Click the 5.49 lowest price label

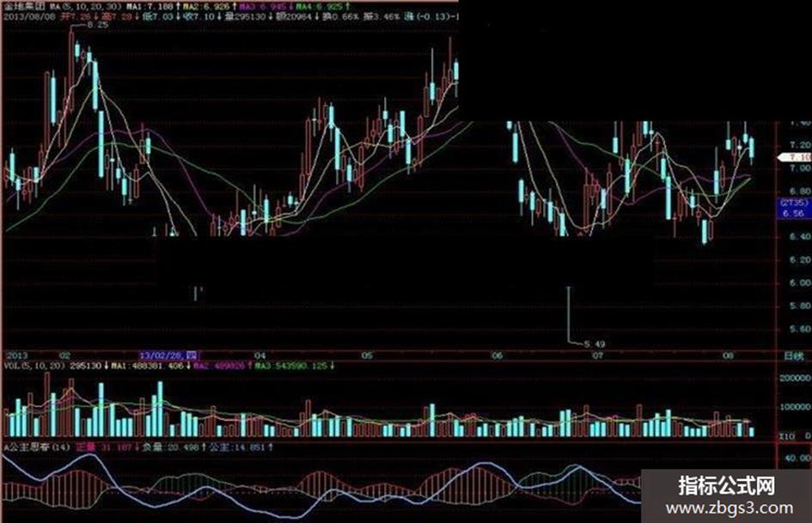pyautogui.click(x=595, y=344)
